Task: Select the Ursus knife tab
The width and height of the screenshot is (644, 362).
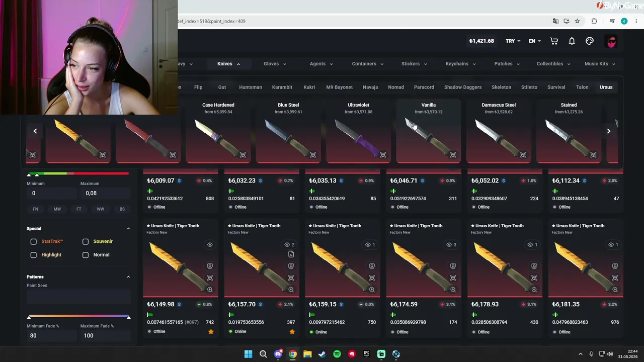Action: pyautogui.click(x=606, y=87)
